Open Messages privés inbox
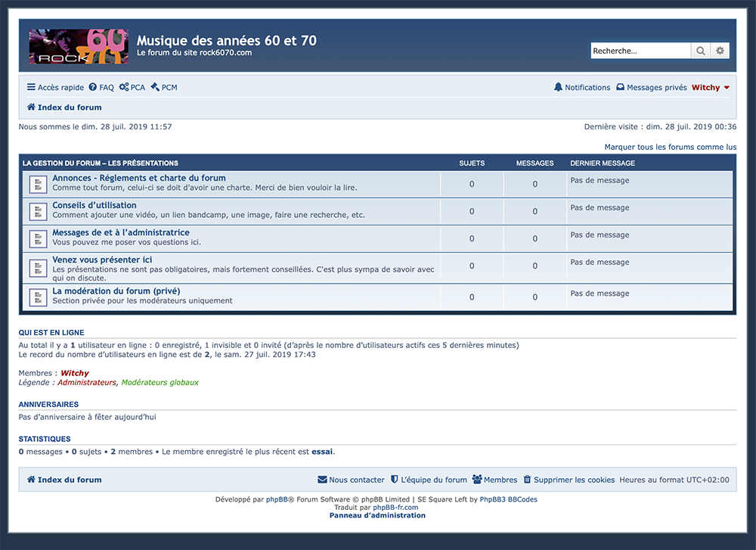The height and width of the screenshot is (550, 756). 652,87
